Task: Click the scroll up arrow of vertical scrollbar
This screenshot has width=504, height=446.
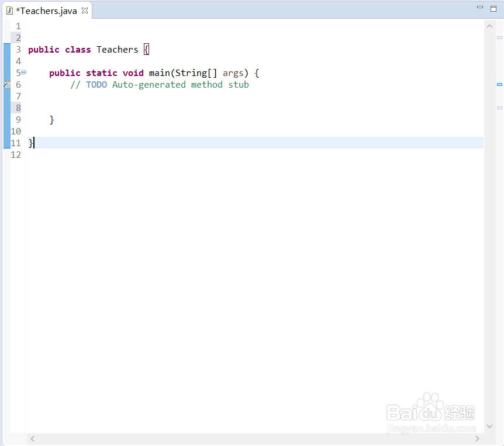Action: click(489, 26)
